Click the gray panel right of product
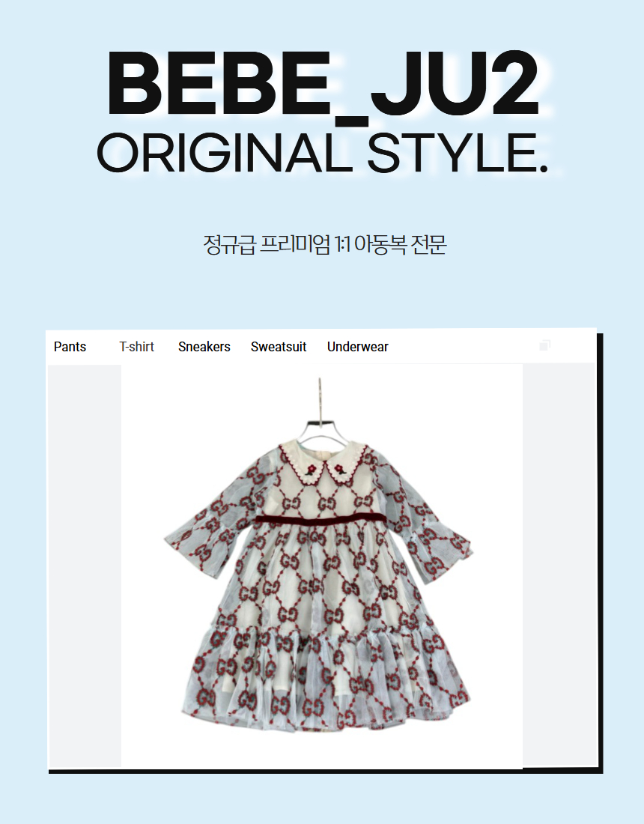Screen dimensions: 644x824 point(559,566)
